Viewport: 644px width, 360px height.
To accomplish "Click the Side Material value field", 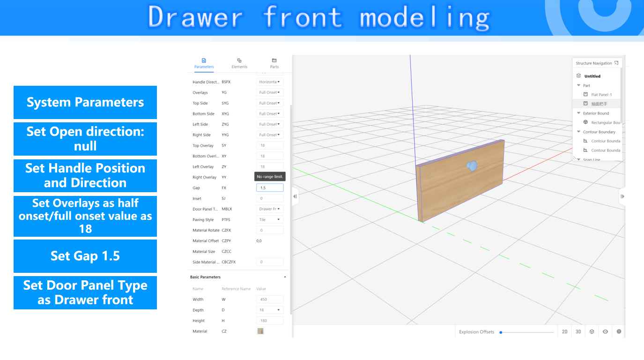I will [270, 262].
